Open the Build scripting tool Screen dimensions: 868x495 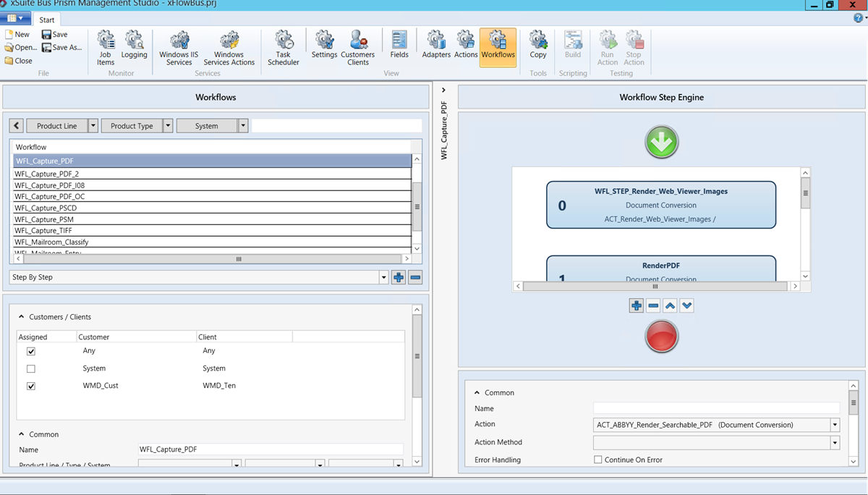tap(573, 45)
